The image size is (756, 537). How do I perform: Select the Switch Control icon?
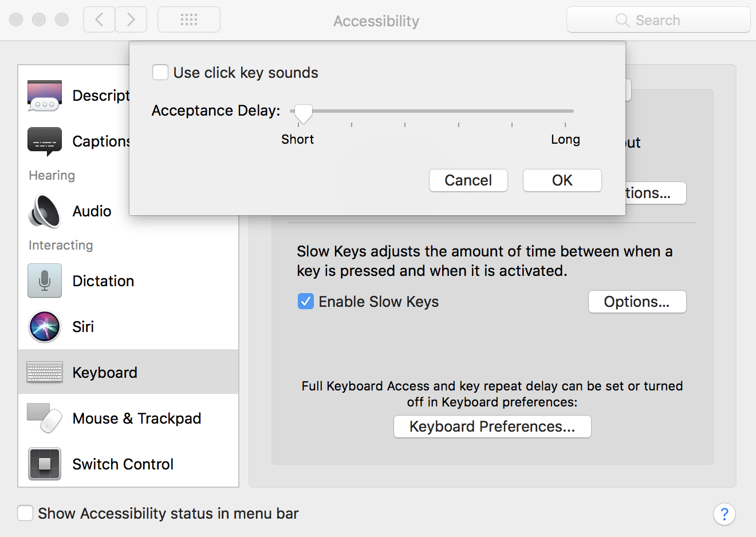[45, 464]
